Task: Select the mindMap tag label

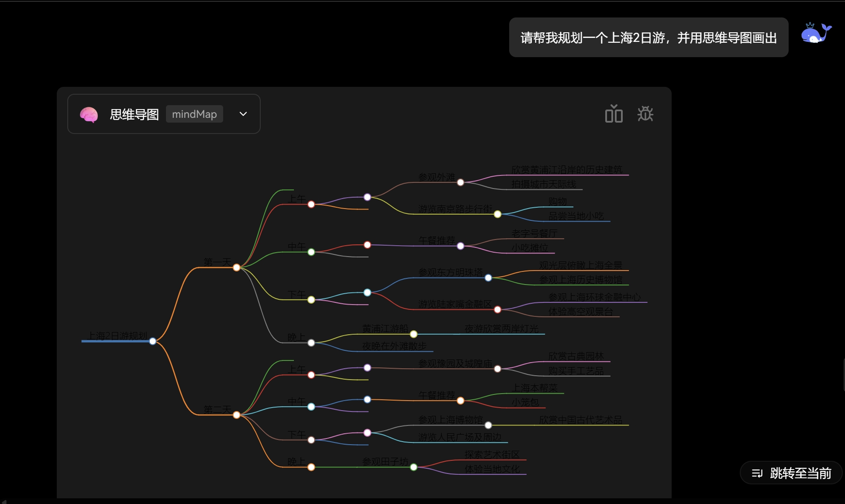Action: point(194,114)
